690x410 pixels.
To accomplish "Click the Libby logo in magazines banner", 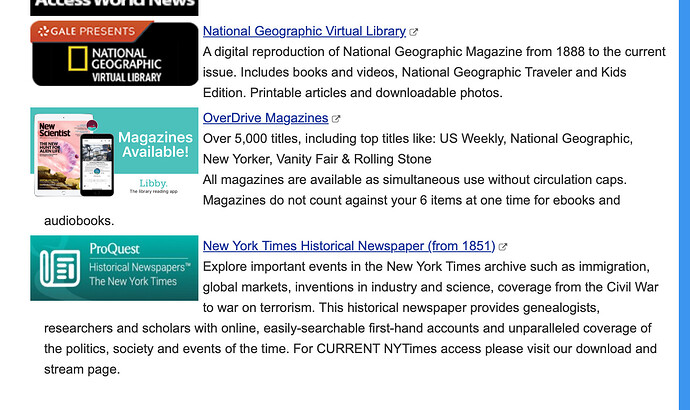I will tap(151, 185).
